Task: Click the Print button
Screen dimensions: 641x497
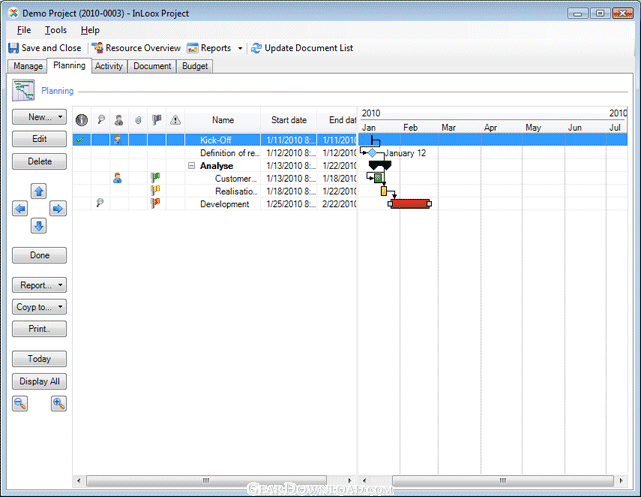Action: point(39,329)
